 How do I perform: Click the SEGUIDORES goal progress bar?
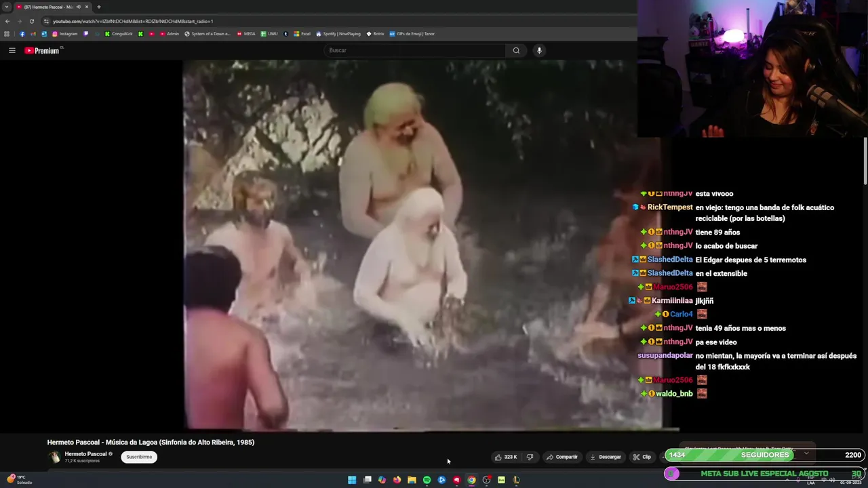click(765, 455)
